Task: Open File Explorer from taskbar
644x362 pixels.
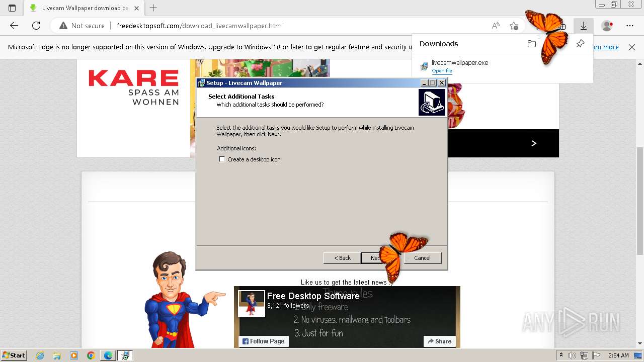Action: 57,355
